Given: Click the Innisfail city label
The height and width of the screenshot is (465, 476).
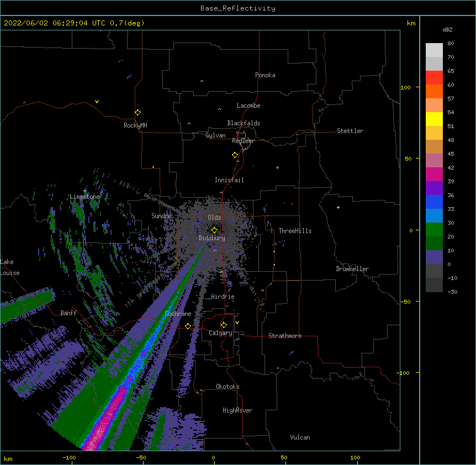Looking at the screenshot, I should (x=229, y=180).
